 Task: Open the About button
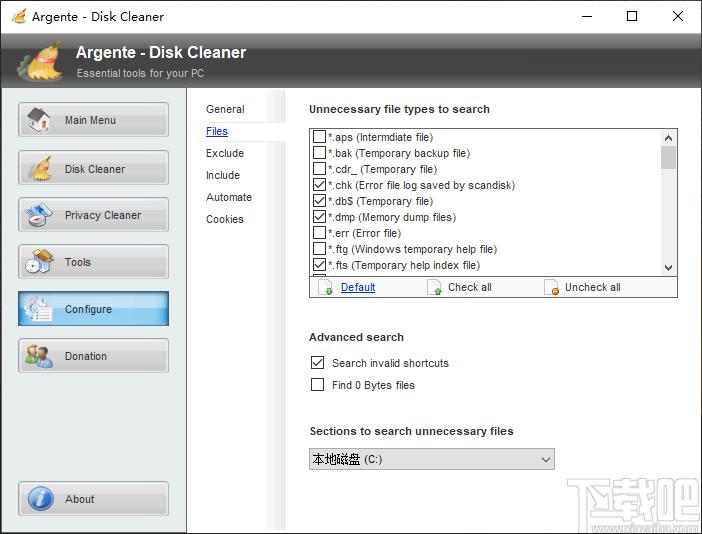coord(94,499)
